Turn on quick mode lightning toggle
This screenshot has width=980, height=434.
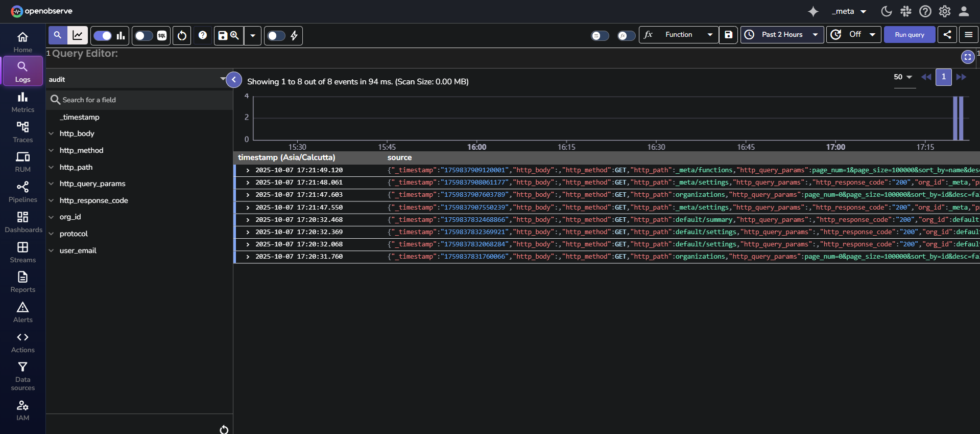pos(276,36)
